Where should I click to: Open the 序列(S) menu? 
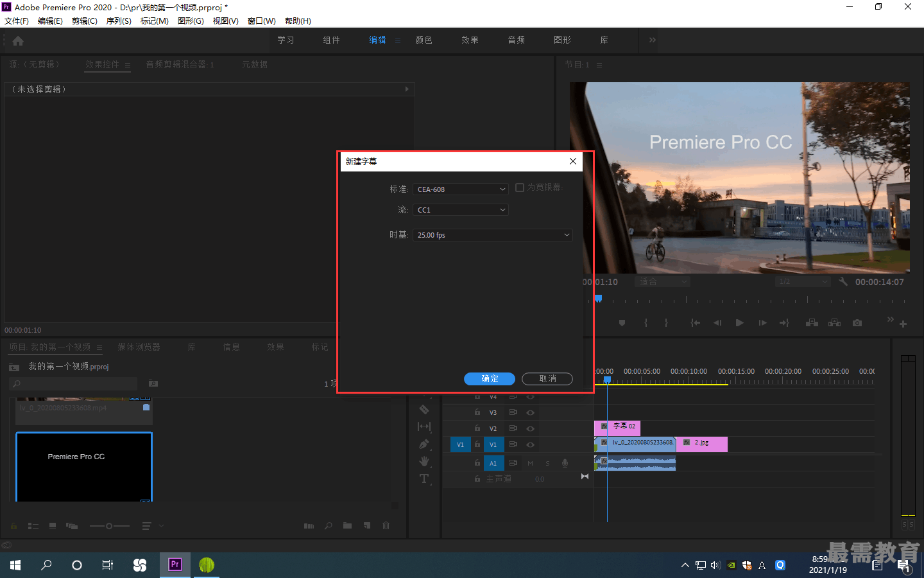click(x=119, y=21)
